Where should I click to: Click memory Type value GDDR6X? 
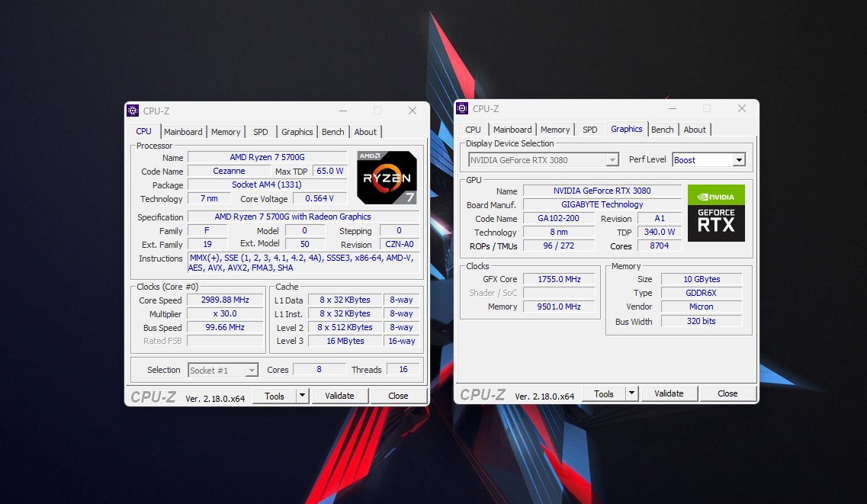coord(702,293)
